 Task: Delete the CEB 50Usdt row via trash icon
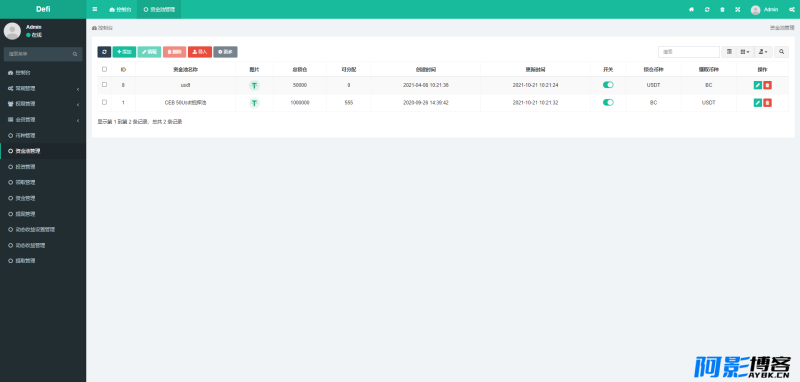767,103
